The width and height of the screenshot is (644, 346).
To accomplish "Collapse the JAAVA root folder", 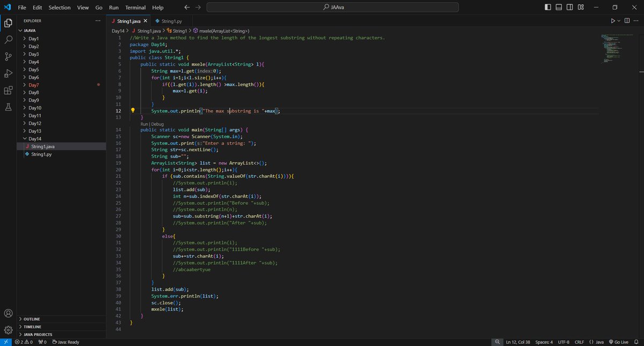I will pyautogui.click(x=62, y=31).
